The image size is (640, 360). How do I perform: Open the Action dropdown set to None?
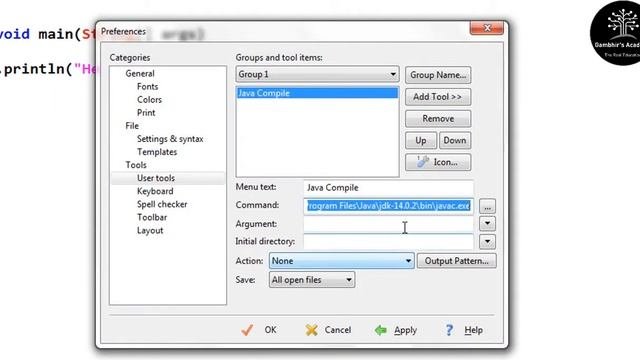click(342, 261)
